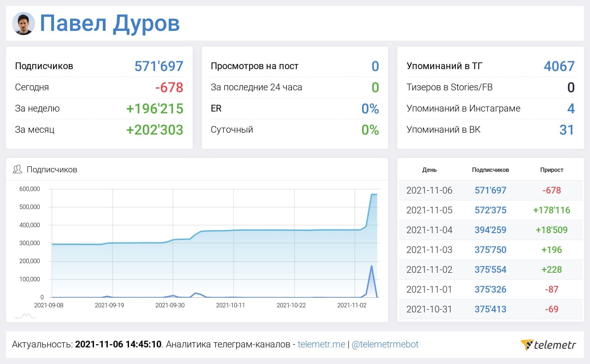Click the 2021-11-02 date cell

pos(429,270)
